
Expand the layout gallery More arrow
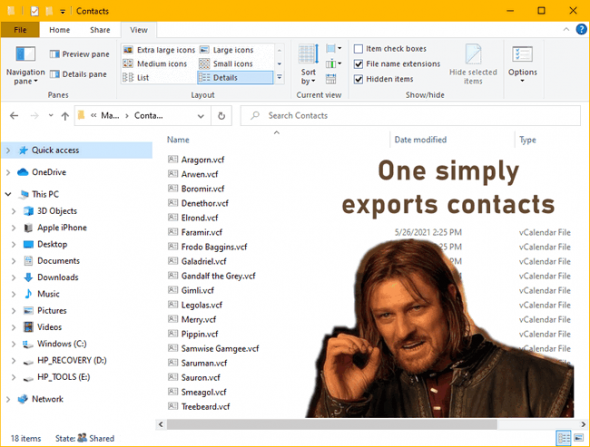[280, 78]
